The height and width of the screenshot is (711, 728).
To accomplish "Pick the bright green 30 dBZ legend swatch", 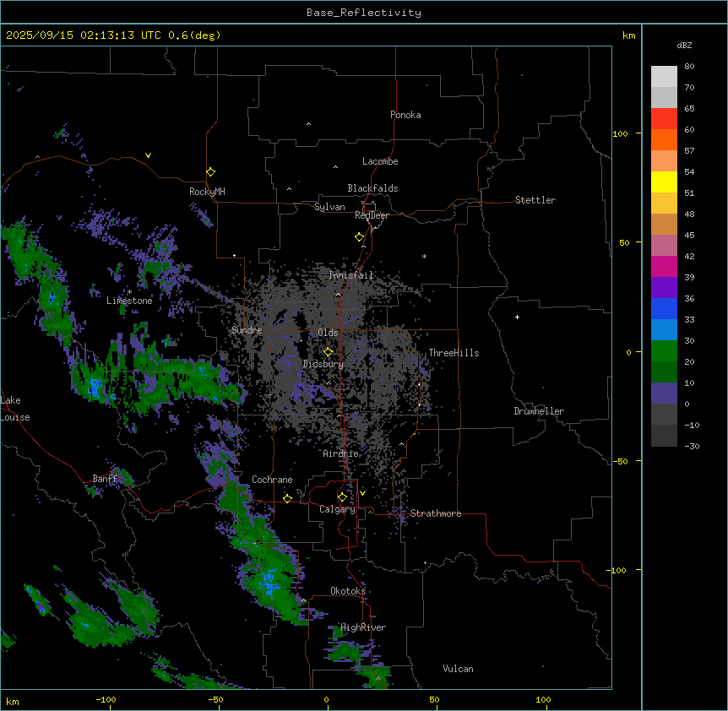I will [x=664, y=351].
